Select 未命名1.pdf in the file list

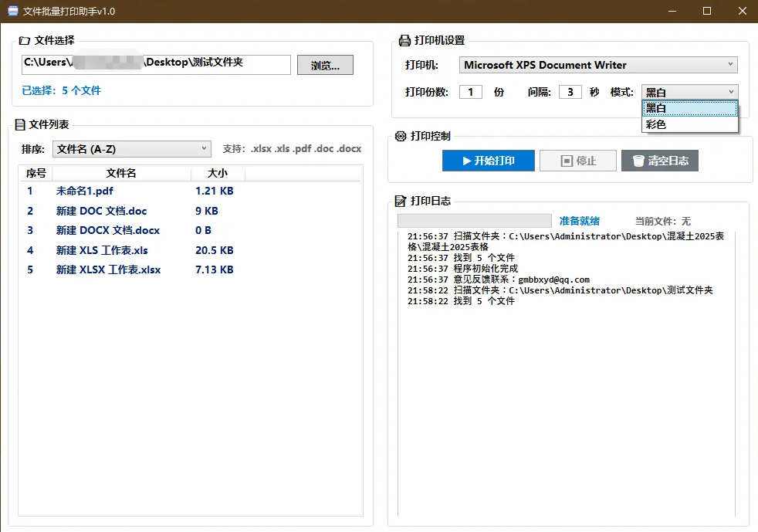coord(85,191)
